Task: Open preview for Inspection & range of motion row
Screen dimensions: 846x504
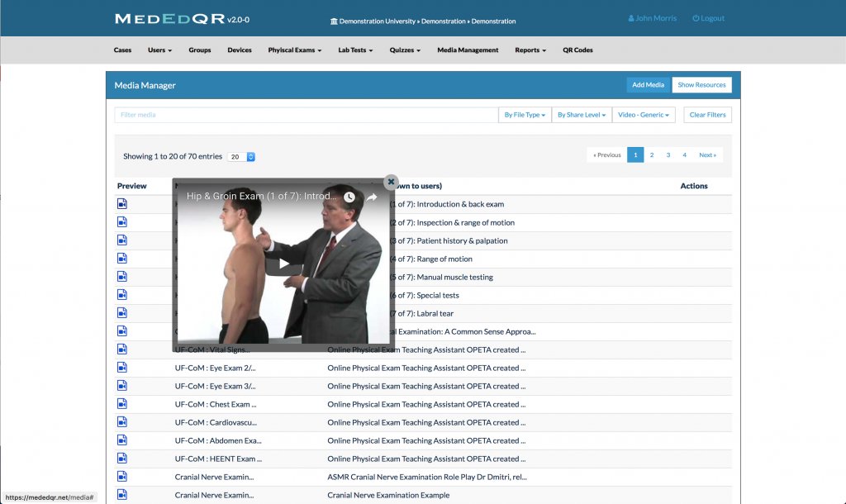Action: pos(122,222)
